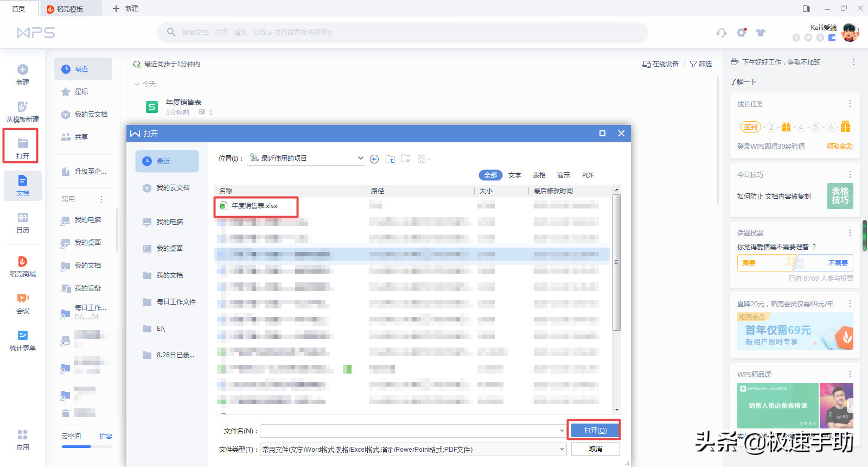Select the 文档 icon in left sidebar

[23, 180]
